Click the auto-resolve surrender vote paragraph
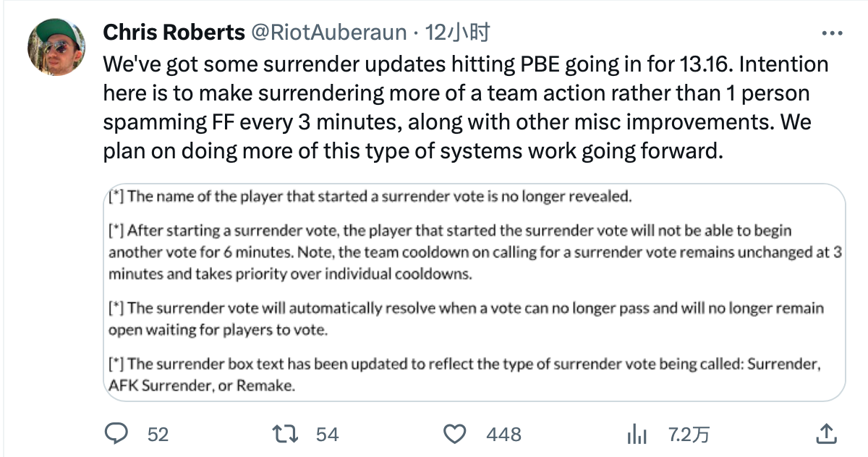This screenshot has width=868, height=457. point(466,319)
